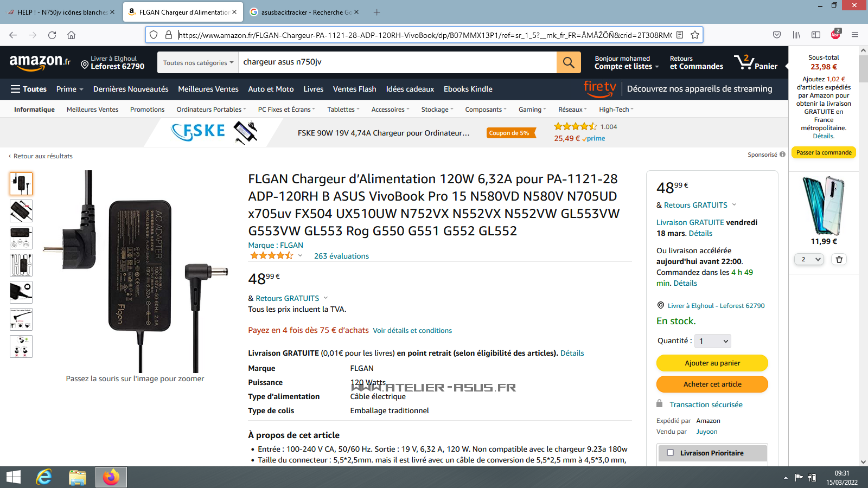The image size is (868, 488).
Task: Click the orange Amazon search magnifier button
Action: [569, 62]
